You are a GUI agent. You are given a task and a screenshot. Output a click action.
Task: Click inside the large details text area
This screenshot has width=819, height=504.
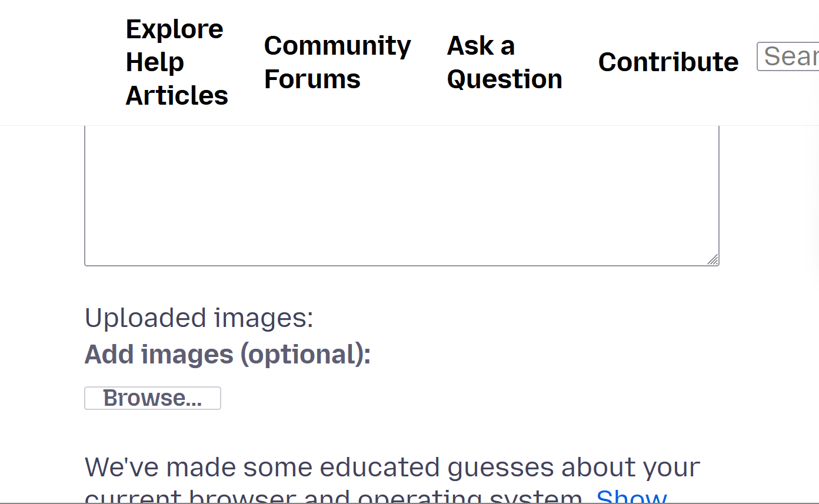(401, 194)
